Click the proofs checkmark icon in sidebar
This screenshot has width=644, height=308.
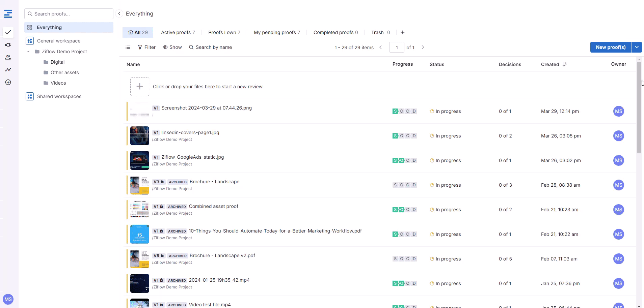8,32
